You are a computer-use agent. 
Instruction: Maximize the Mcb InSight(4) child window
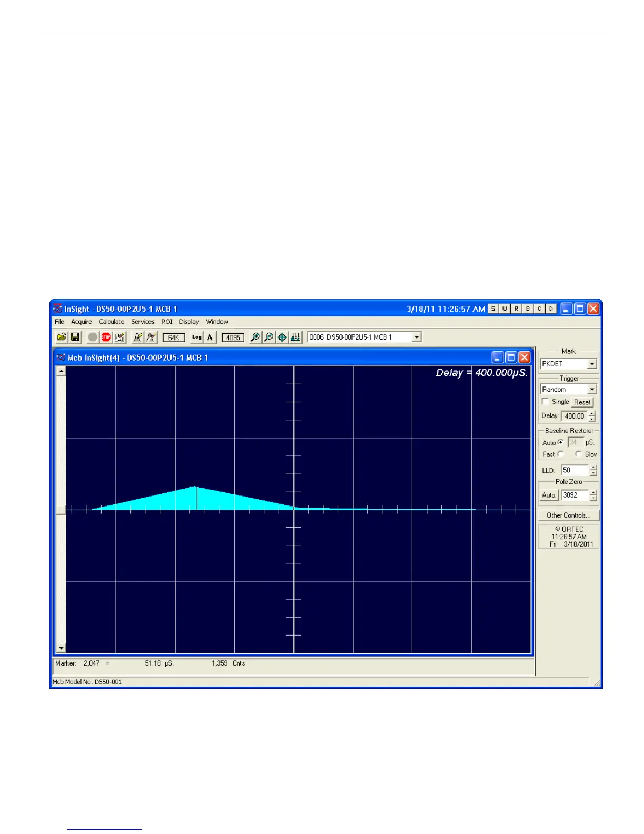[x=511, y=358]
